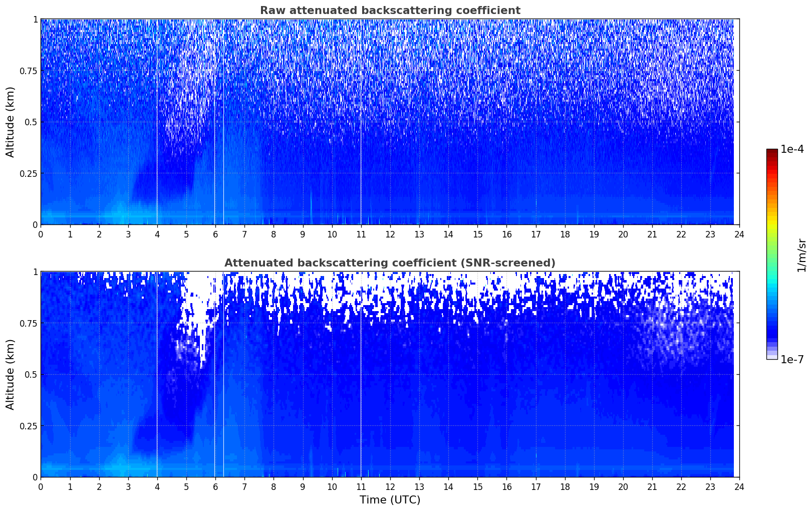Viewport: 812px width, 511px height.
Task: Click the '0.5' altitude tick on the top plot
Action: [31, 122]
